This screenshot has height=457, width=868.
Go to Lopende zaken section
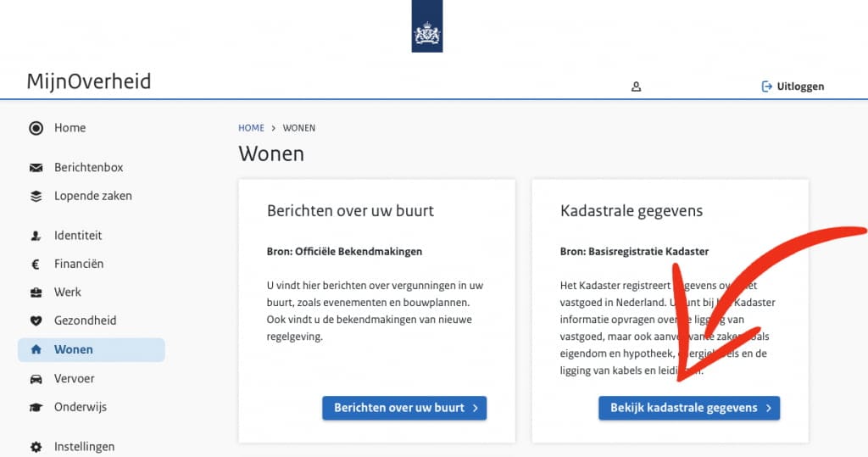click(x=93, y=196)
